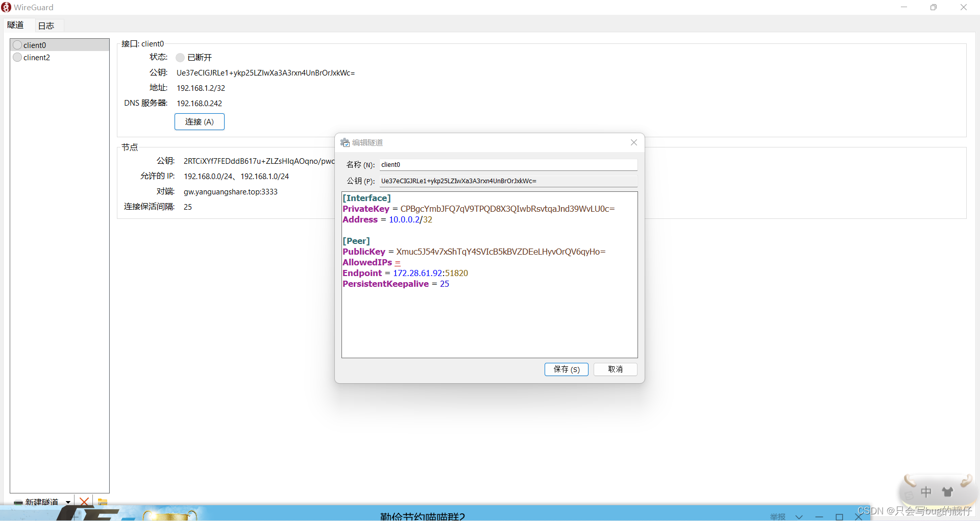Viewport: 980px width, 521px height.
Task: Click interface public key value Ue37eCIGJRLe1
Action: click(265, 73)
